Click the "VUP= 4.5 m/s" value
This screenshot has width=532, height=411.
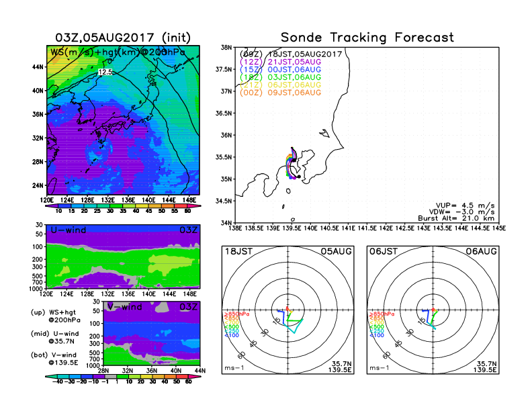click(465, 206)
